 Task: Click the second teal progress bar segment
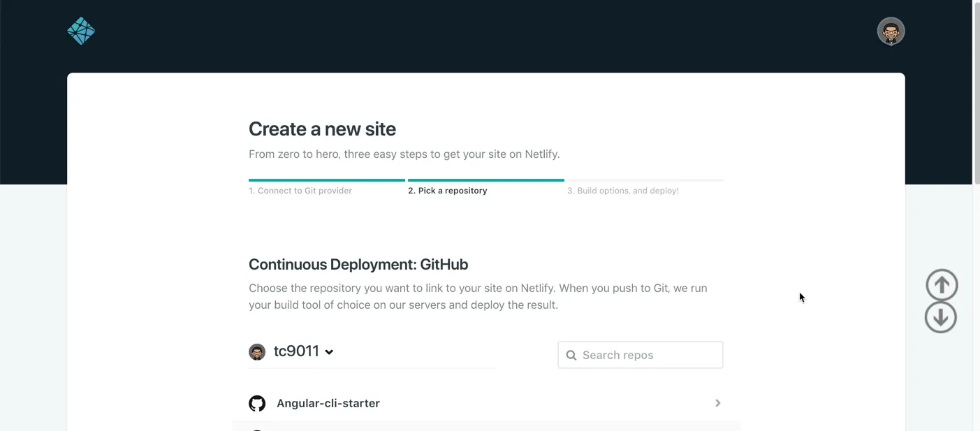point(486,180)
